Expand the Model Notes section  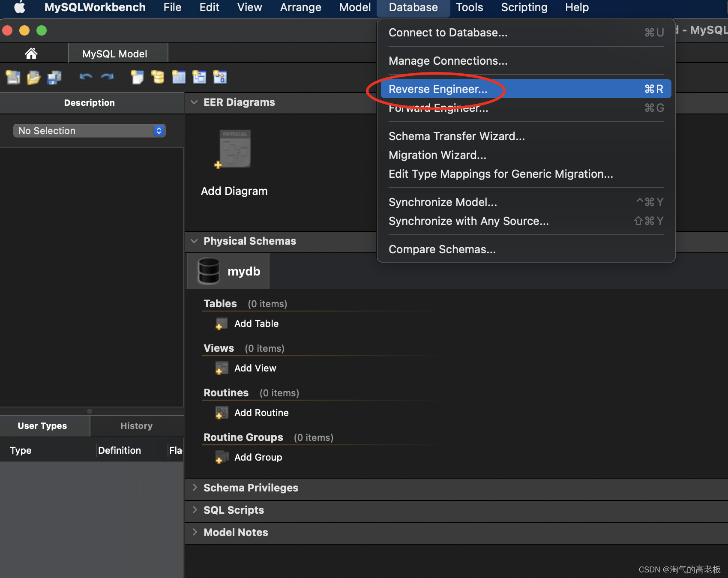coord(195,532)
